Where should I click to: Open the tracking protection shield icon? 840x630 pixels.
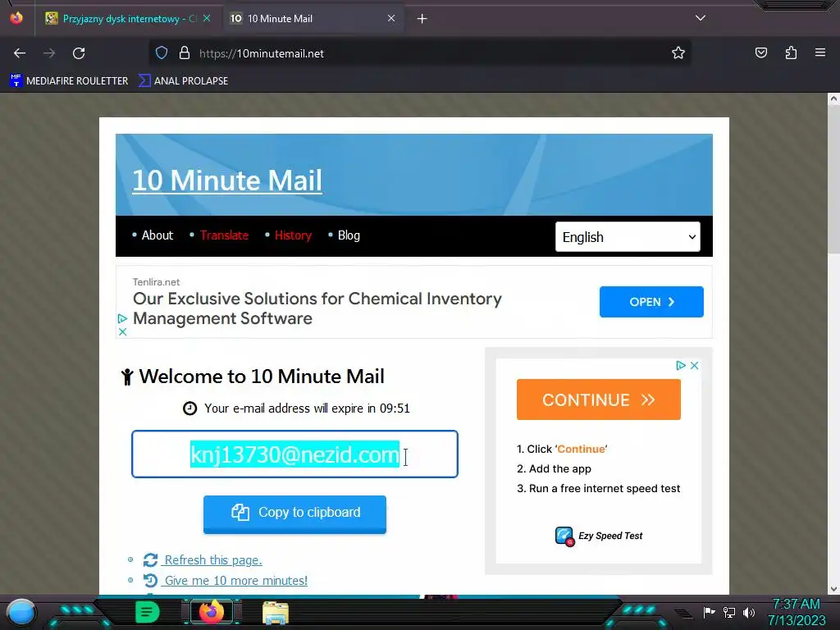(x=162, y=52)
